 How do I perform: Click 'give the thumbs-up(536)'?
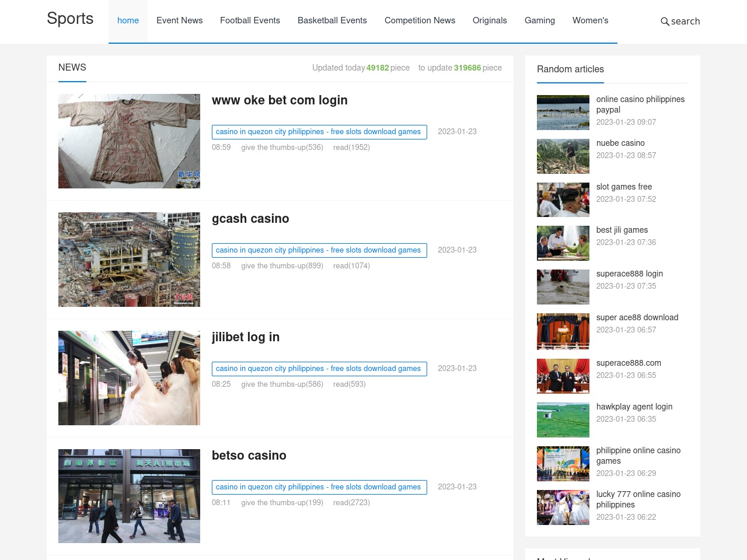pyautogui.click(x=282, y=148)
